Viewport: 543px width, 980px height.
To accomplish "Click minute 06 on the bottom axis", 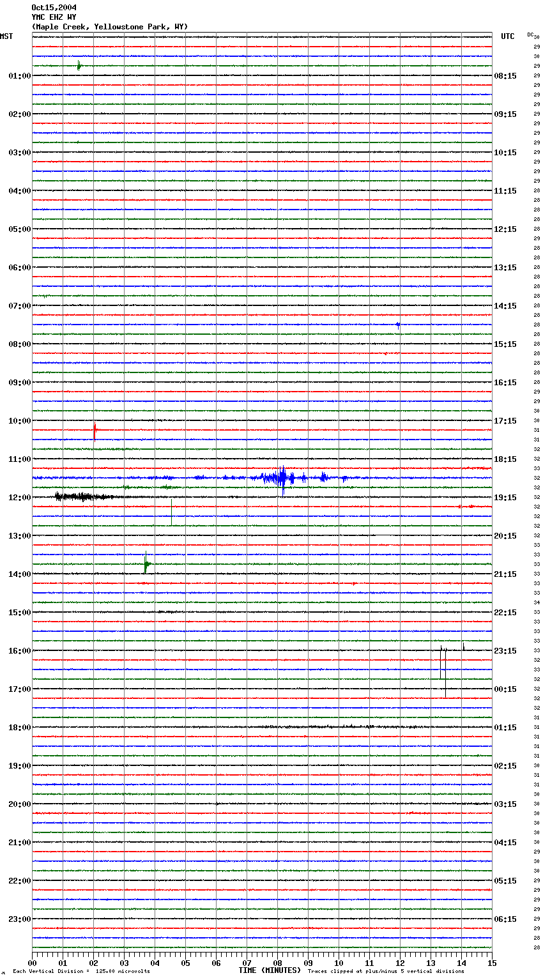I will point(216,963).
